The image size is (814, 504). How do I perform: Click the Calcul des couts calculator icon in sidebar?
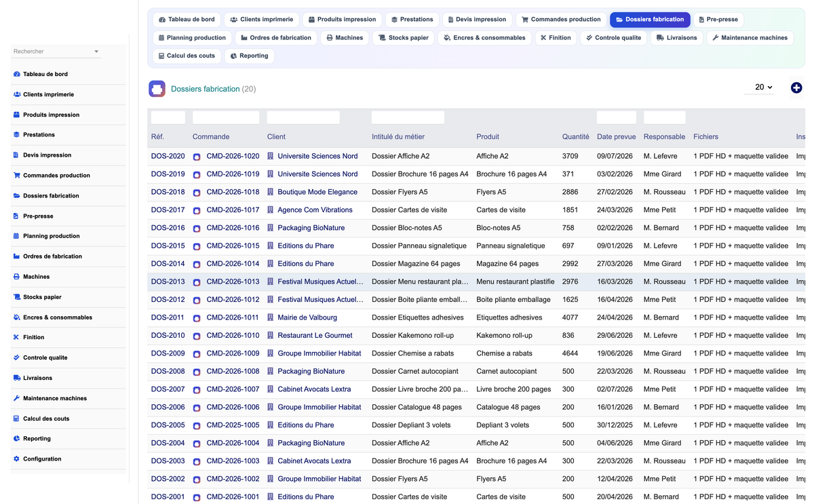click(x=16, y=419)
